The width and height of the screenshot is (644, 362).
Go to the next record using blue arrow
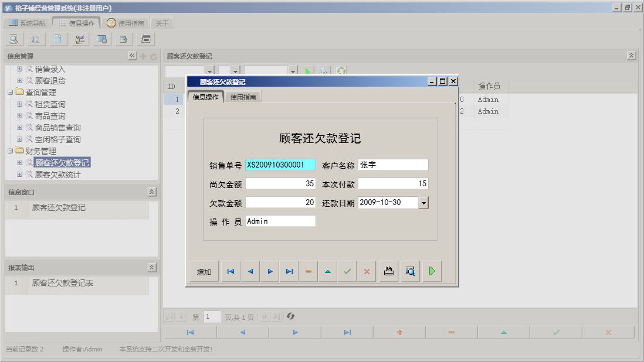click(269, 271)
